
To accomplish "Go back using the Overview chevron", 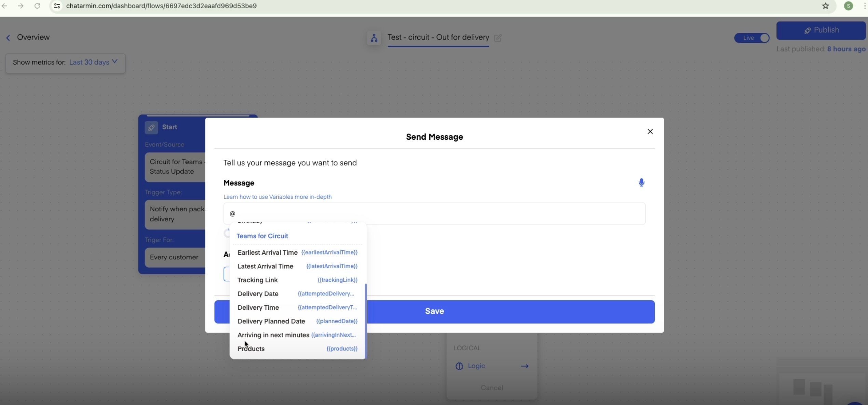I will click(8, 38).
